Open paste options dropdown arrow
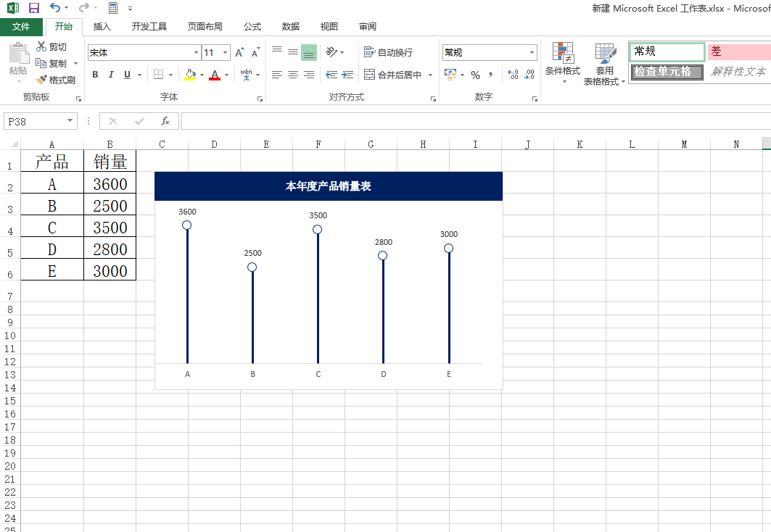Image resolution: width=771 pixels, height=532 pixels. pyautogui.click(x=19, y=82)
